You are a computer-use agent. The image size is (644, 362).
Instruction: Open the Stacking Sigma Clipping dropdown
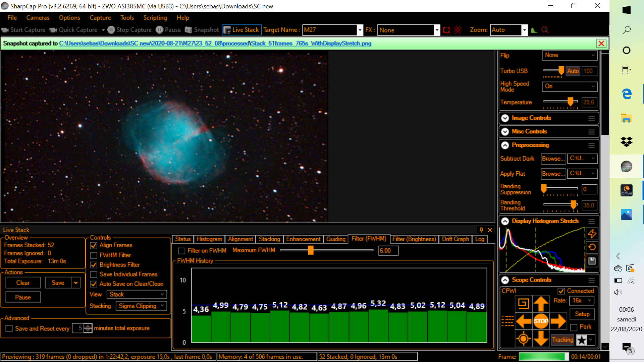(x=141, y=306)
